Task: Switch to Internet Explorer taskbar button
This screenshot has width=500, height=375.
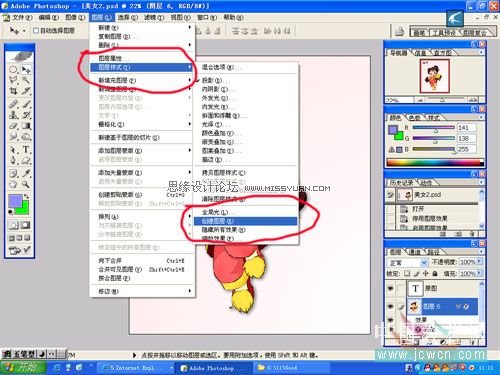Action: (136, 368)
